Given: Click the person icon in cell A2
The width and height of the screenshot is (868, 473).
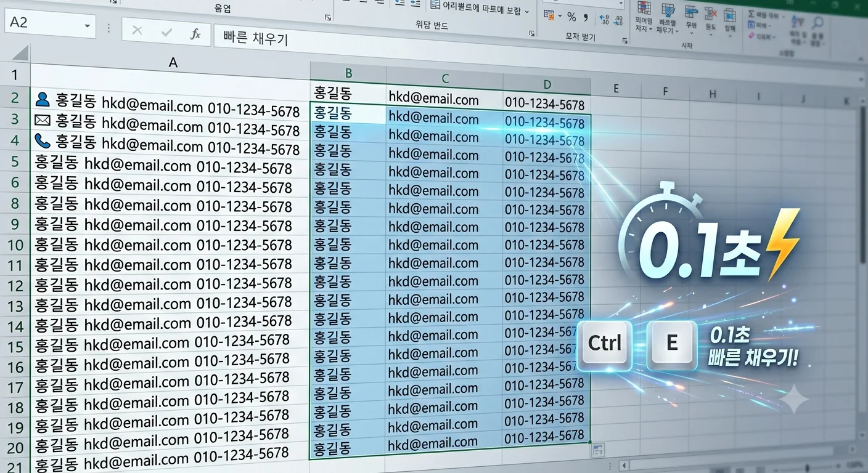Looking at the screenshot, I should (42, 99).
